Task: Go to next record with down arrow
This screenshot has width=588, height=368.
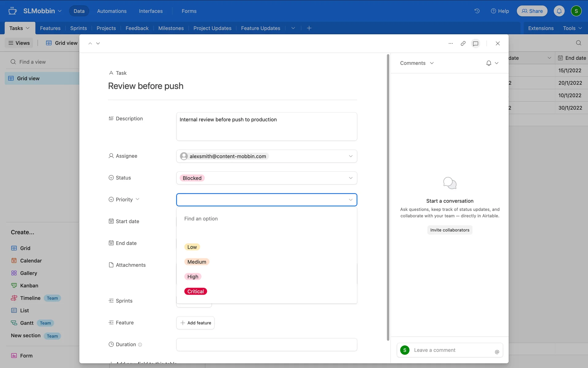Action: point(98,44)
